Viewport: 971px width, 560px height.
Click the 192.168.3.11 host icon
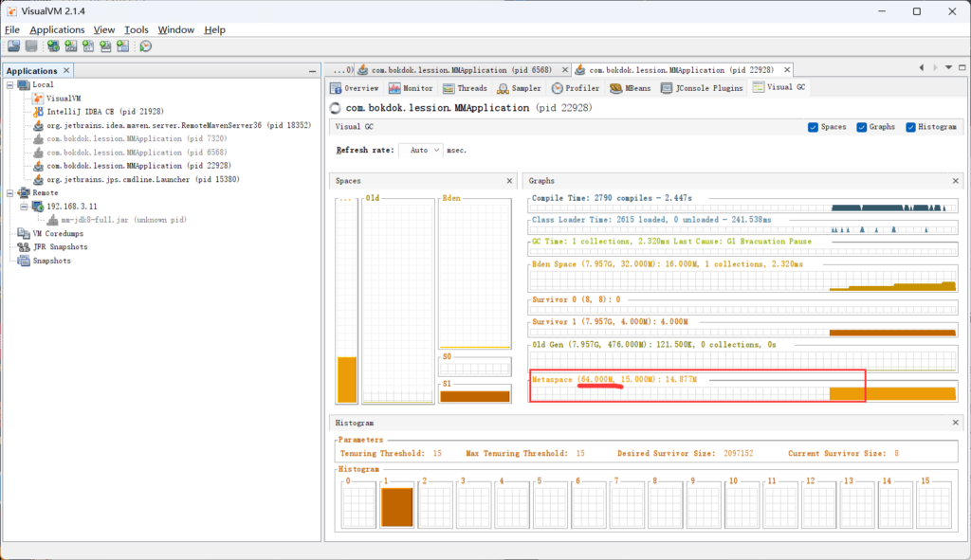pos(38,207)
